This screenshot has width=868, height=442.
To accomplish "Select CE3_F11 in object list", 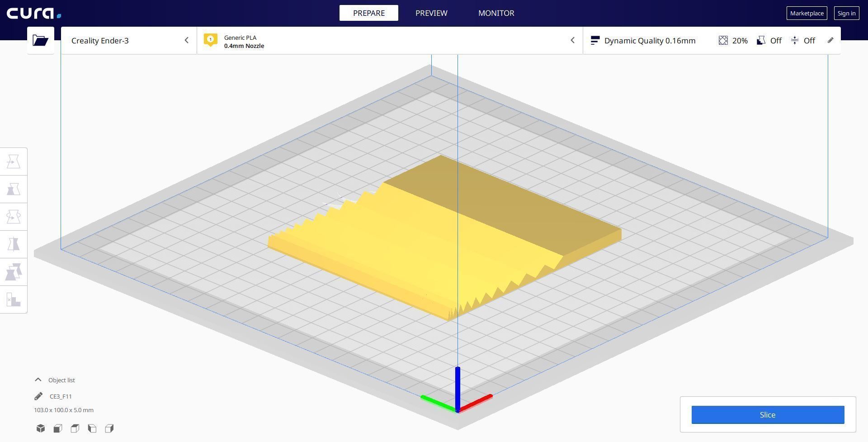I will click(x=61, y=396).
